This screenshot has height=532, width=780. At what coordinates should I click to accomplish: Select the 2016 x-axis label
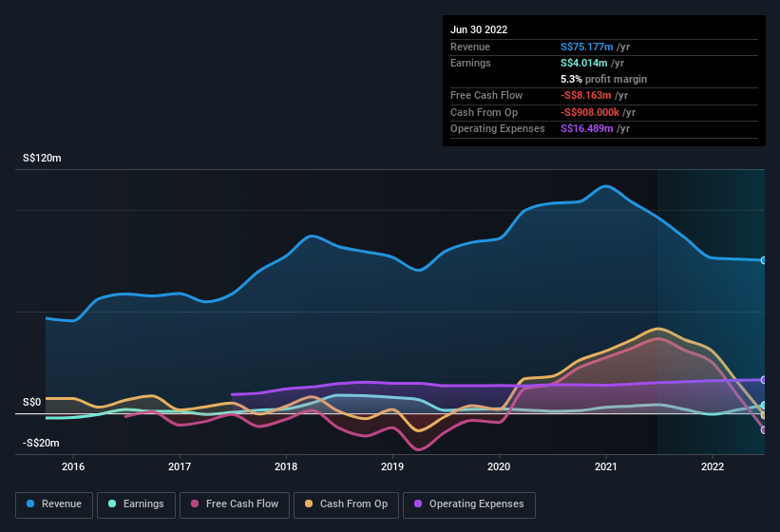click(73, 466)
